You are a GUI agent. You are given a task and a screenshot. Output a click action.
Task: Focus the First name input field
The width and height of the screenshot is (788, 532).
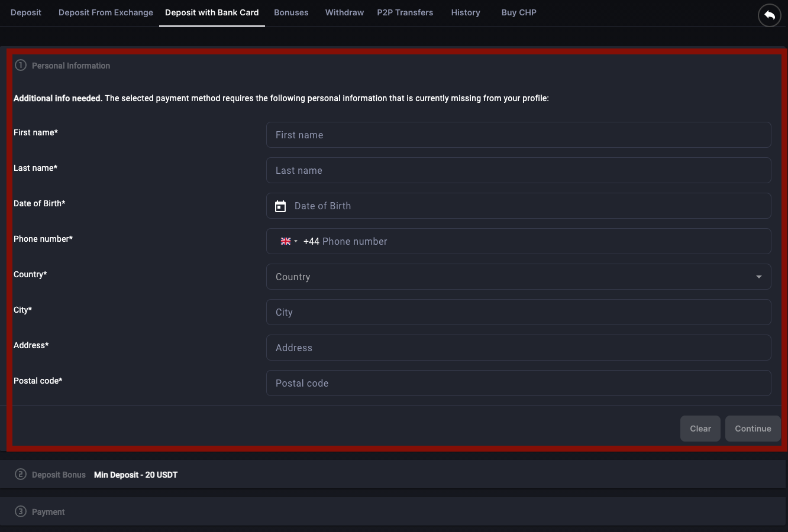(519, 135)
